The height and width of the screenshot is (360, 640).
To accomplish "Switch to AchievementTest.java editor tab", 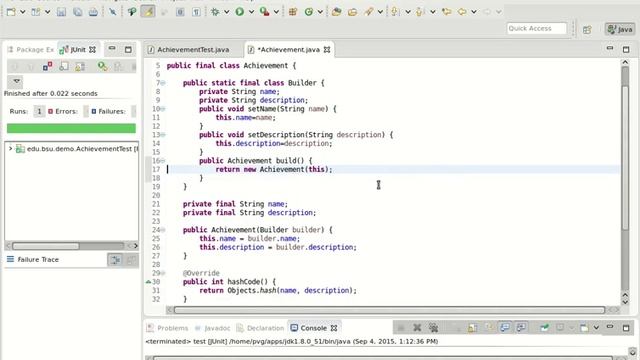I will [x=193, y=49].
